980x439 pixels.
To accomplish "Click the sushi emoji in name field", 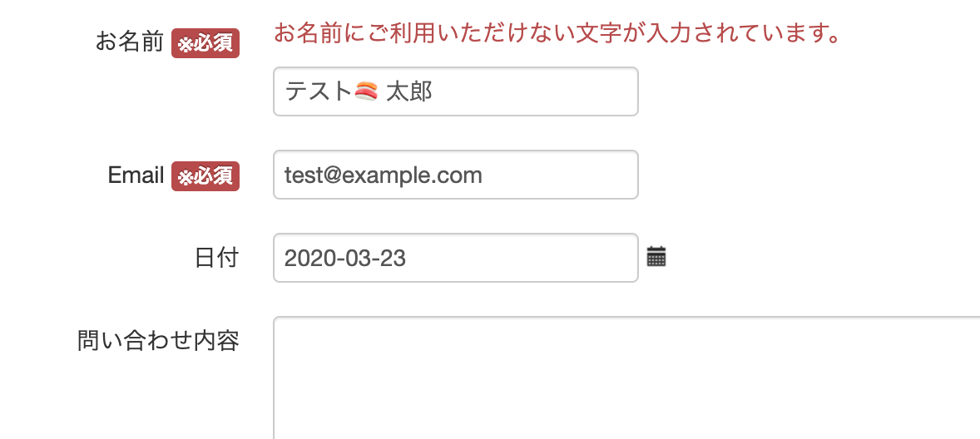I will (x=366, y=92).
